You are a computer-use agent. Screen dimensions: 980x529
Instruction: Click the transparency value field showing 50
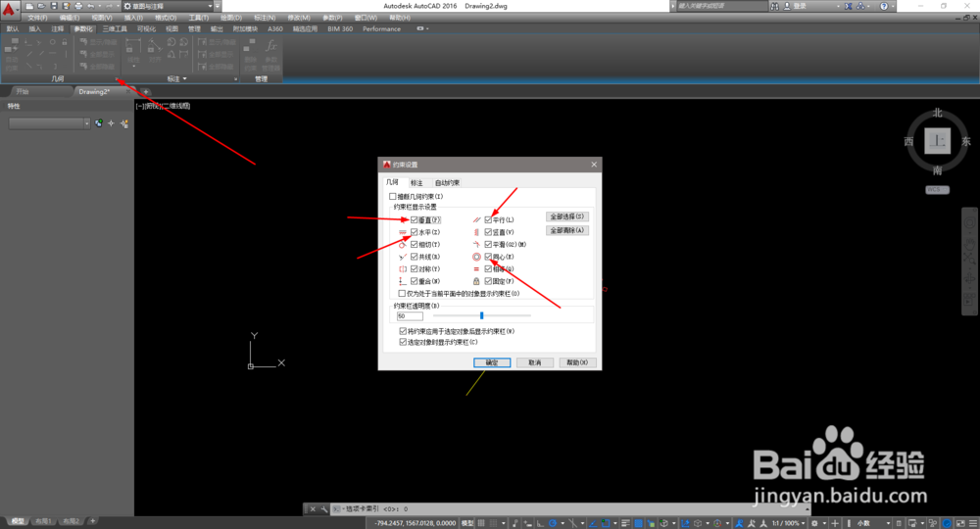[x=410, y=316]
